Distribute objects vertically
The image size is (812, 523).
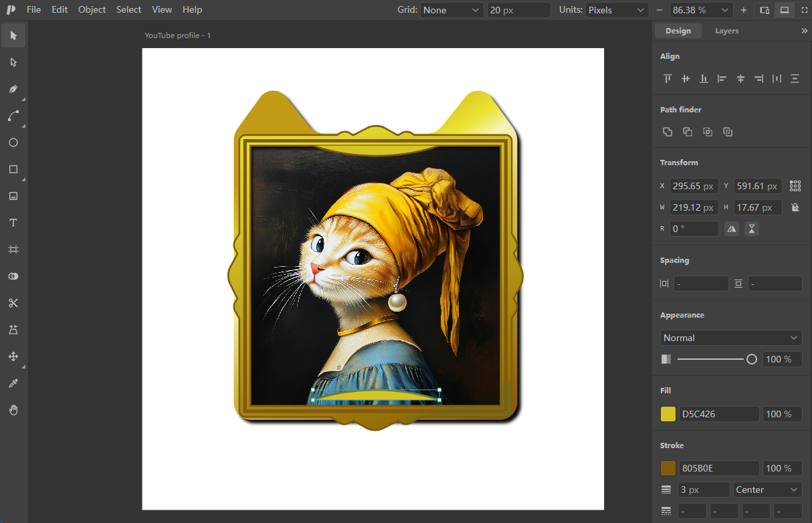point(795,78)
